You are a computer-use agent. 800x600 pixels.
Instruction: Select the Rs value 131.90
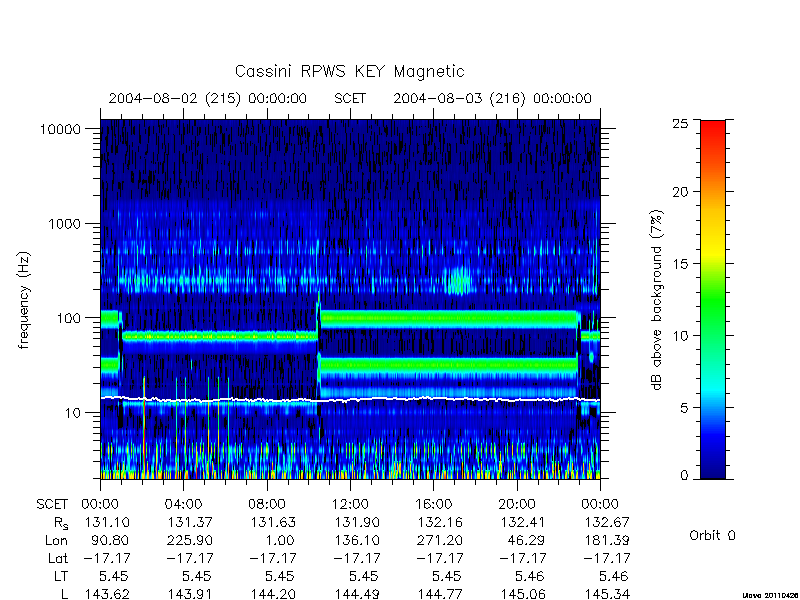(x=357, y=522)
